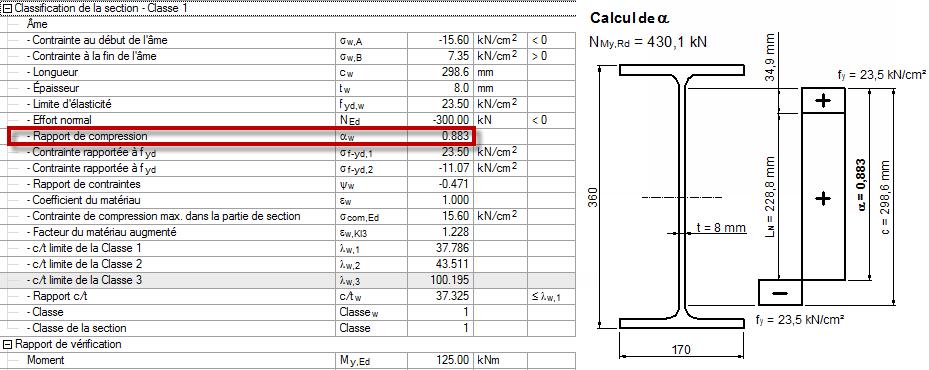Select c/t limite de la Classe 1 row
The height and width of the screenshot is (370, 929).
click(287, 248)
